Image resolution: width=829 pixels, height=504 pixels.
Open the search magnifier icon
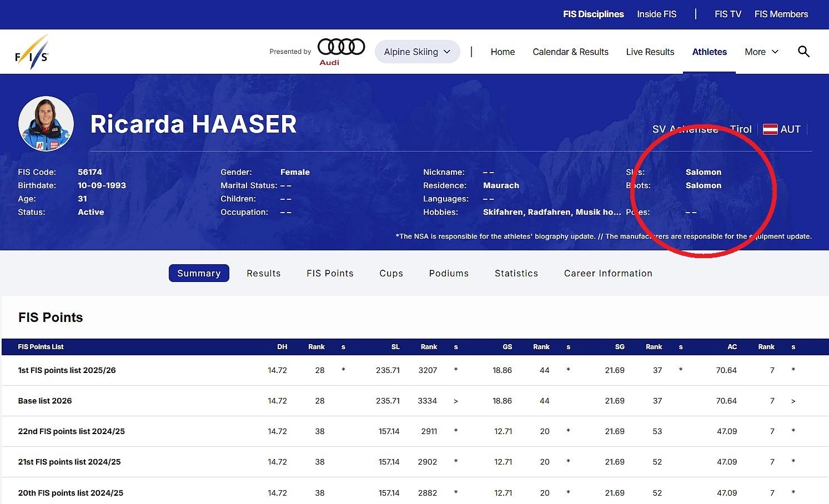[803, 52]
